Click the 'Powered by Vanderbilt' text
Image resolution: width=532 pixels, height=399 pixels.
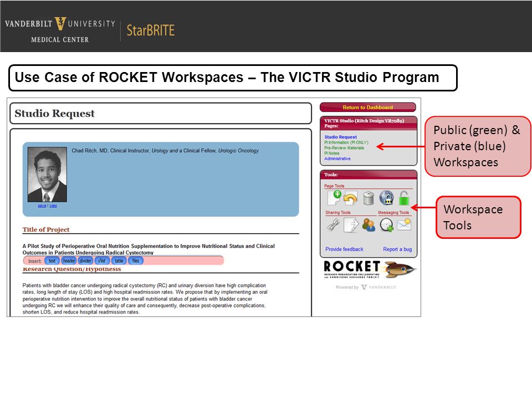coord(366,287)
